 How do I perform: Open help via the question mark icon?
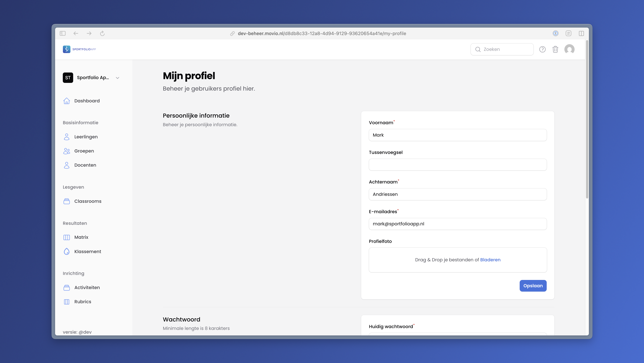click(x=542, y=49)
